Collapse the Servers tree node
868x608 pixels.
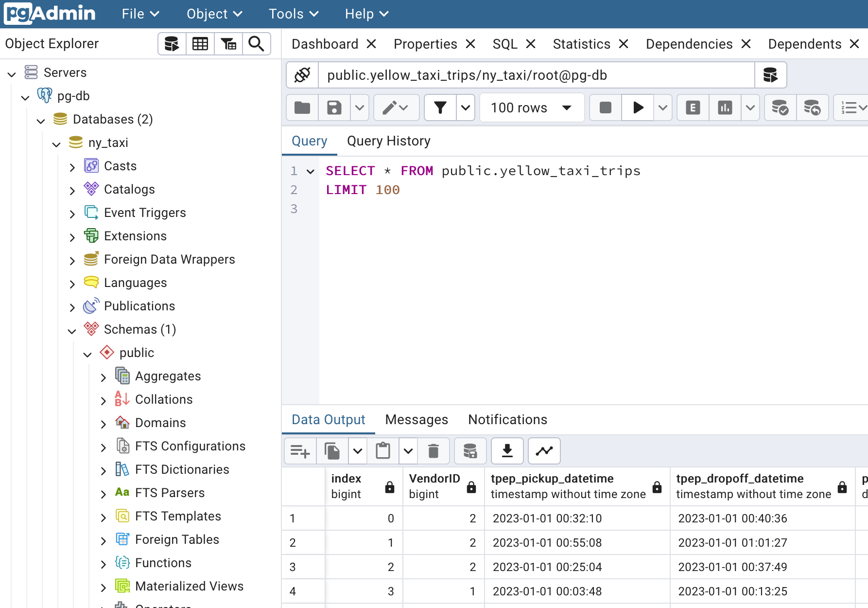[x=12, y=74]
